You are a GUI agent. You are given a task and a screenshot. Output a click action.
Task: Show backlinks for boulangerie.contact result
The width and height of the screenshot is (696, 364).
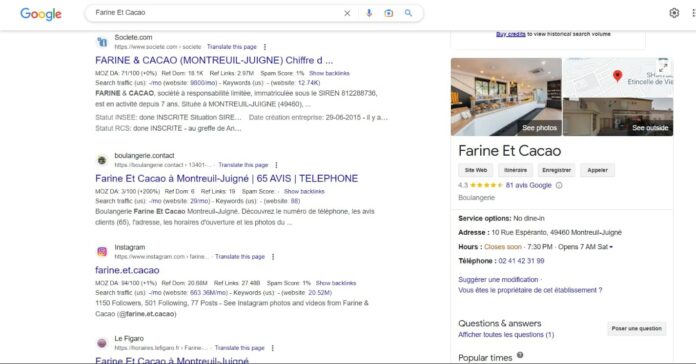point(304,191)
